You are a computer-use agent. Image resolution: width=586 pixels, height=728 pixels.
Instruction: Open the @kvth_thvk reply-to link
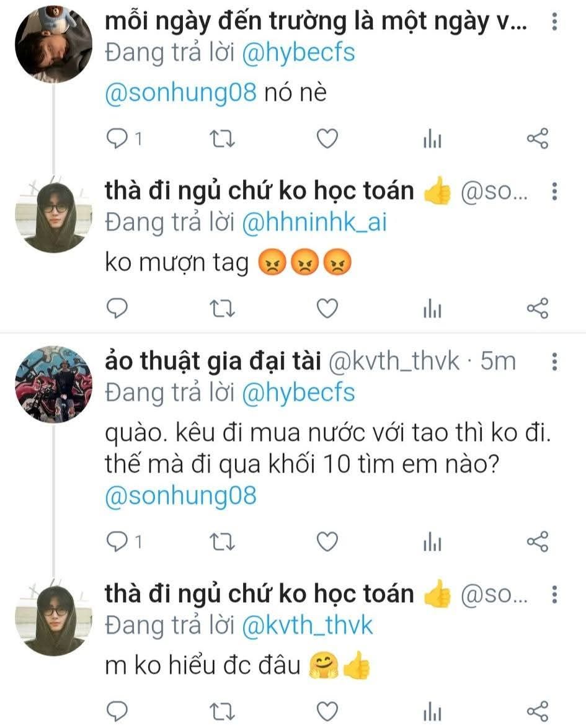coord(308,625)
